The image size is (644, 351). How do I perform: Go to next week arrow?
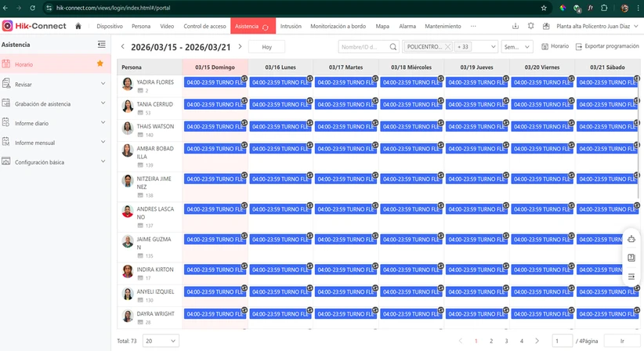[x=241, y=47]
